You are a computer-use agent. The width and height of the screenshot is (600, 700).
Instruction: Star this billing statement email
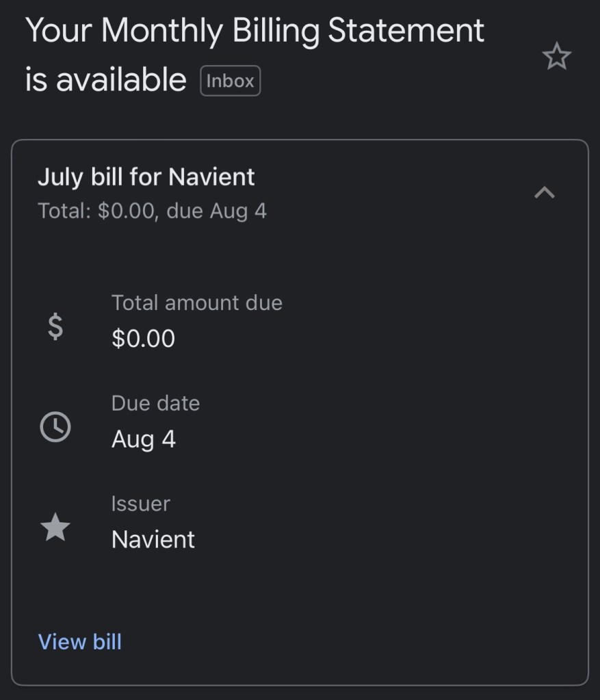coord(556,57)
